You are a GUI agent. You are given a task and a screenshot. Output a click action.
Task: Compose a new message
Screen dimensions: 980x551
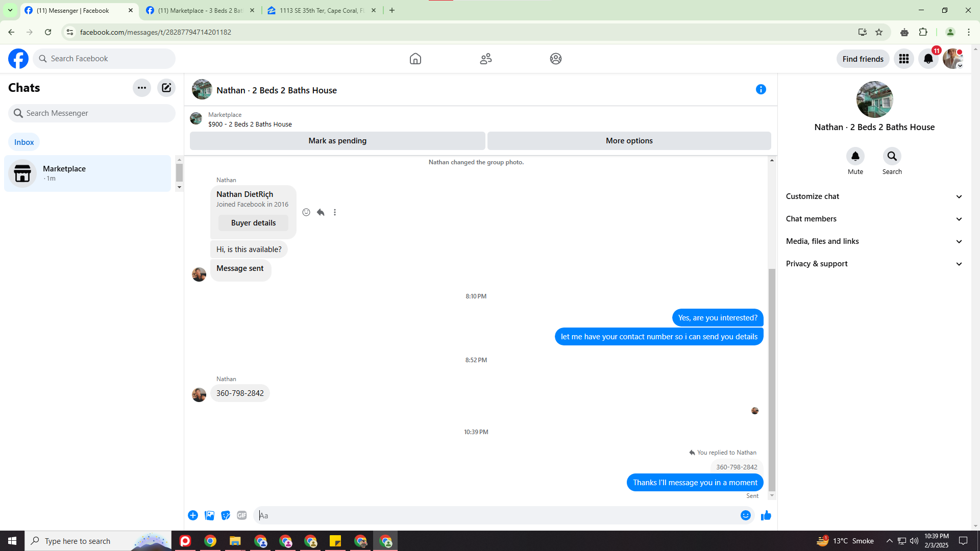point(166,88)
